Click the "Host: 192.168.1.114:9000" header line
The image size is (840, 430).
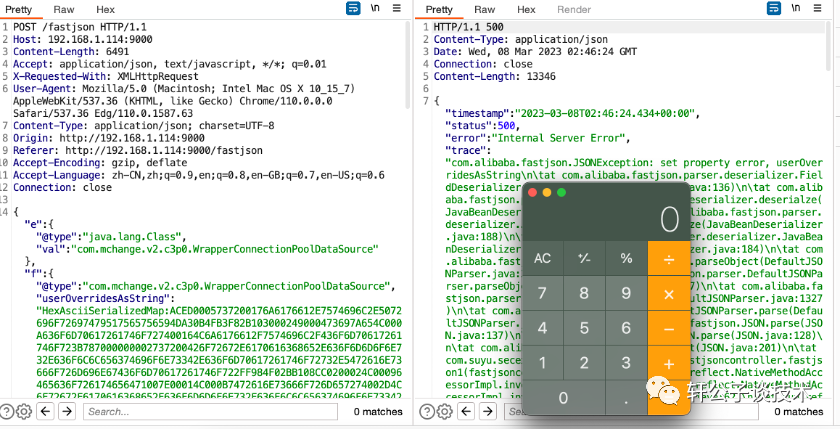(82, 39)
